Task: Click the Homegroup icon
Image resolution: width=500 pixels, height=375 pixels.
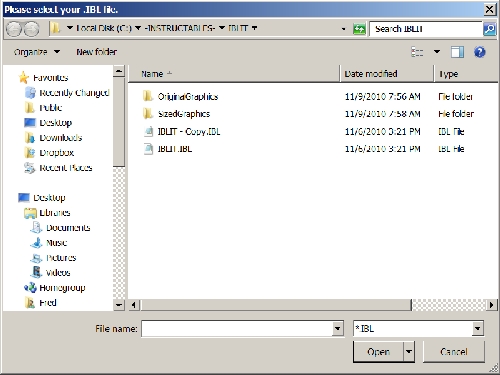Action: coord(30,287)
